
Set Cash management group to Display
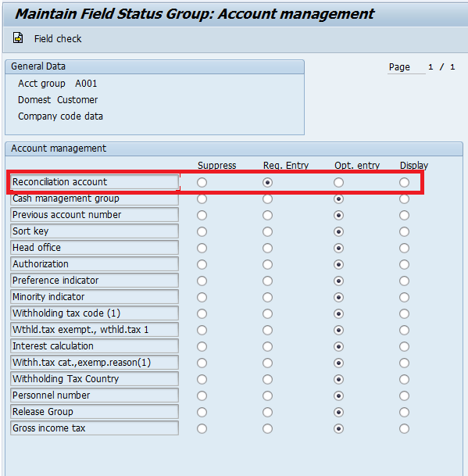(404, 199)
